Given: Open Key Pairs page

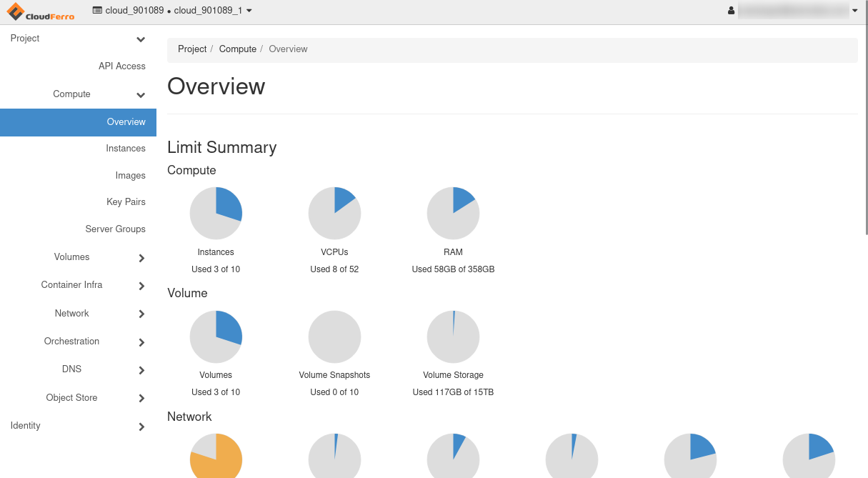Looking at the screenshot, I should (x=126, y=202).
